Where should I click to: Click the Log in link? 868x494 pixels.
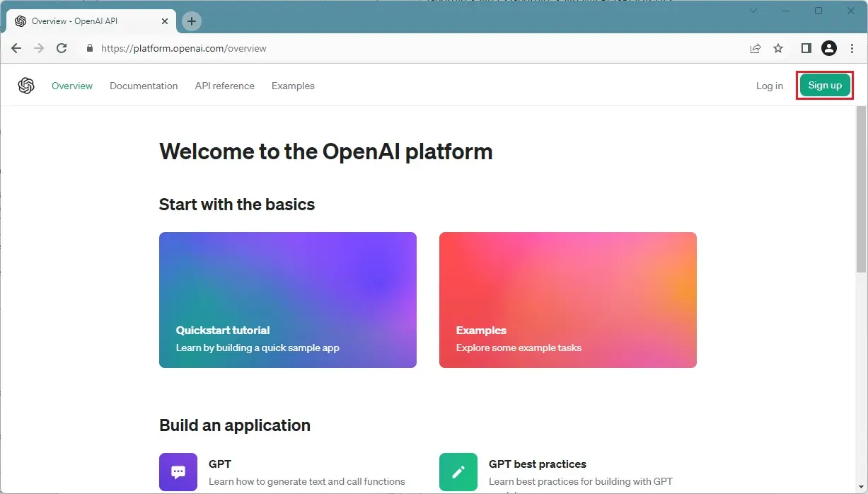769,86
